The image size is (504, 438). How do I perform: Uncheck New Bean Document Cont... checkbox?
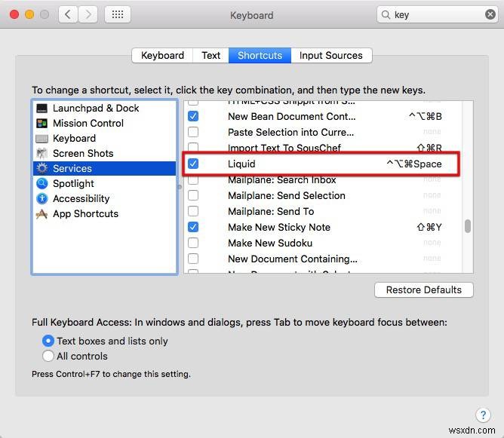tap(193, 116)
